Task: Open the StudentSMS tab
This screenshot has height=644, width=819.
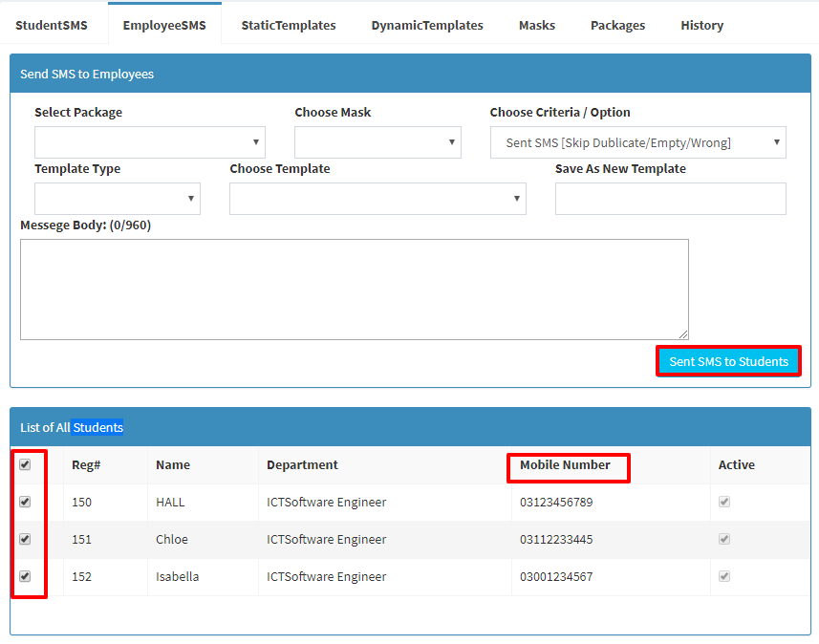Action: [x=52, y=25]
